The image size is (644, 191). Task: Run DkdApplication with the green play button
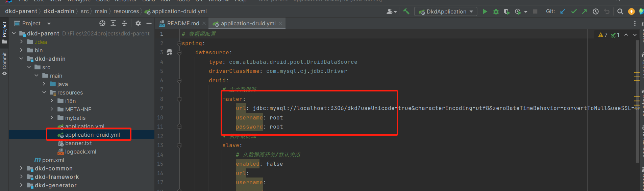(485, 11)
